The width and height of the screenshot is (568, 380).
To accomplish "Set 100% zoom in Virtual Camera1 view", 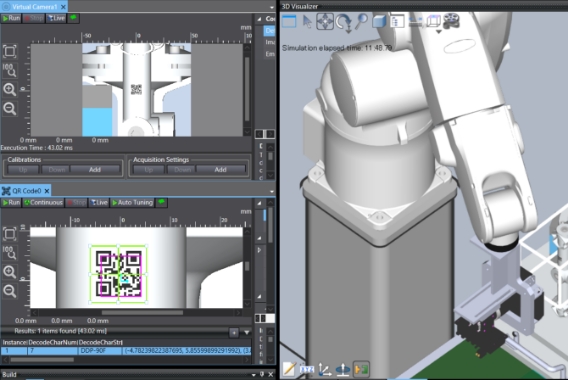I will pyautogui.click(x=10, y=70).
